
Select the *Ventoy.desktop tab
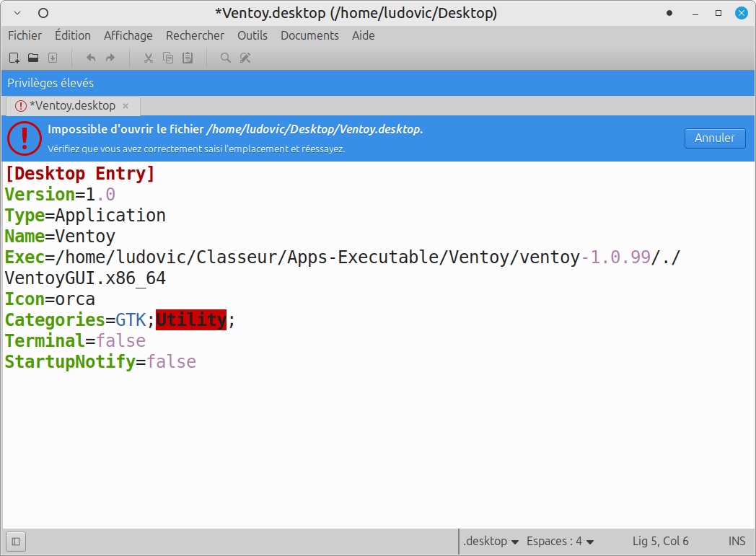72,106
